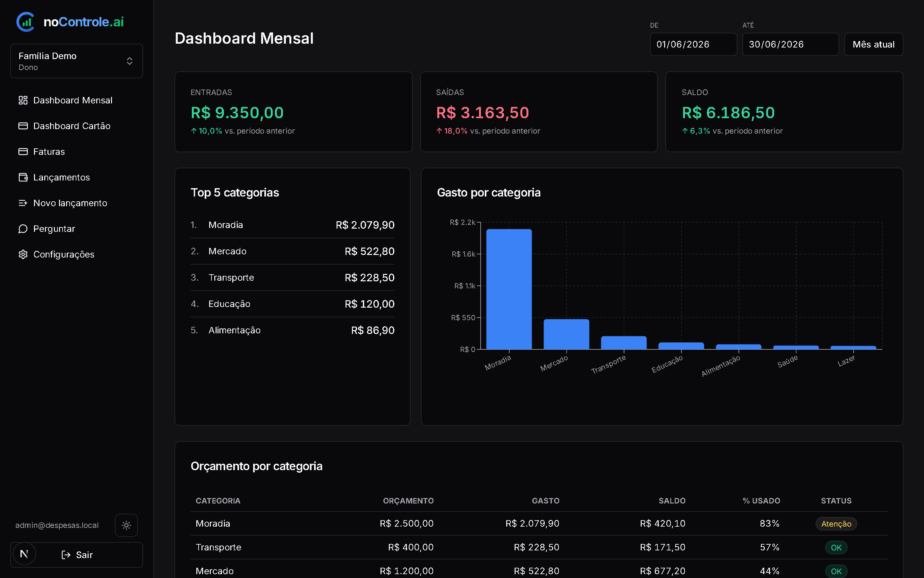Click the 18,0% saídas change indicator
This screenshot has width=924, height=578.
pyautogui.click(x=452, y=131)
